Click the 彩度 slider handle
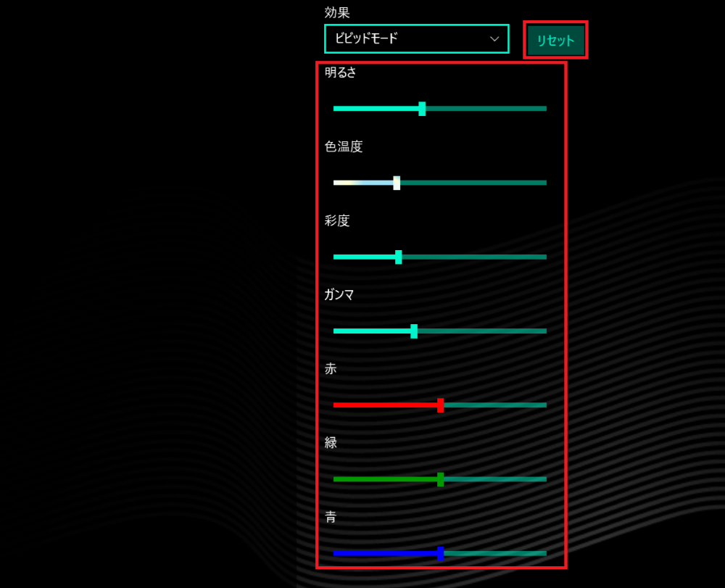Screen dimensions: 725x588 tap(398, 257)
